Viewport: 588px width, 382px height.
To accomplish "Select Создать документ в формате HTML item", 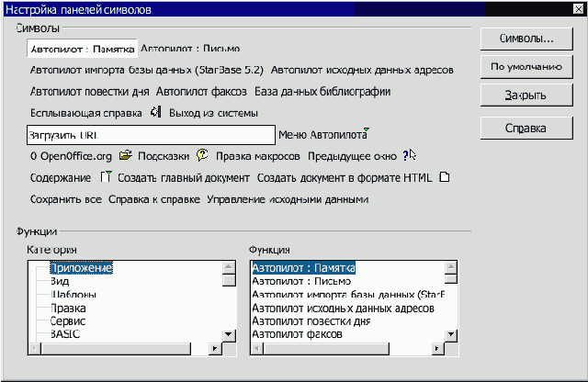I will click(x=345, y=178).
